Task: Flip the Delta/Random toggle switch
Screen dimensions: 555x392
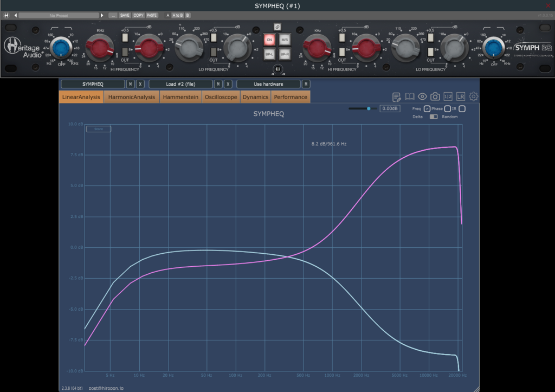Action: 434,117
